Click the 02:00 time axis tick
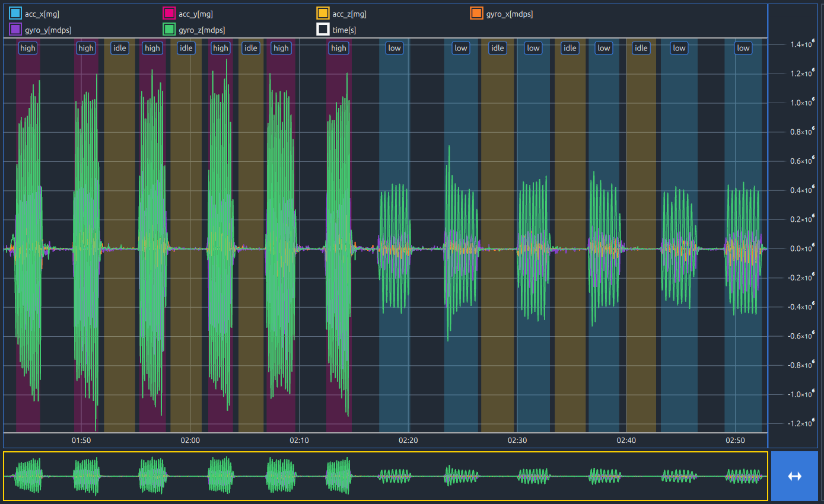 (190, 441)
